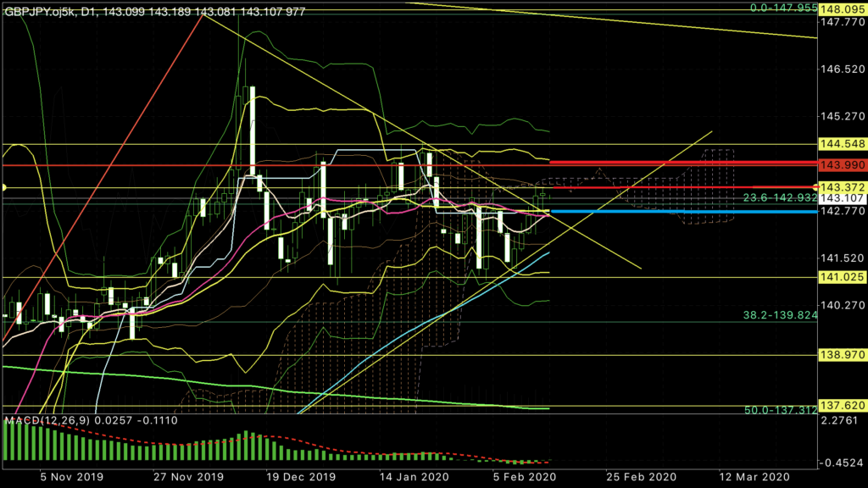Select the thick red line at 143.990
Screen dimensions: 868x488
(684, 163)
